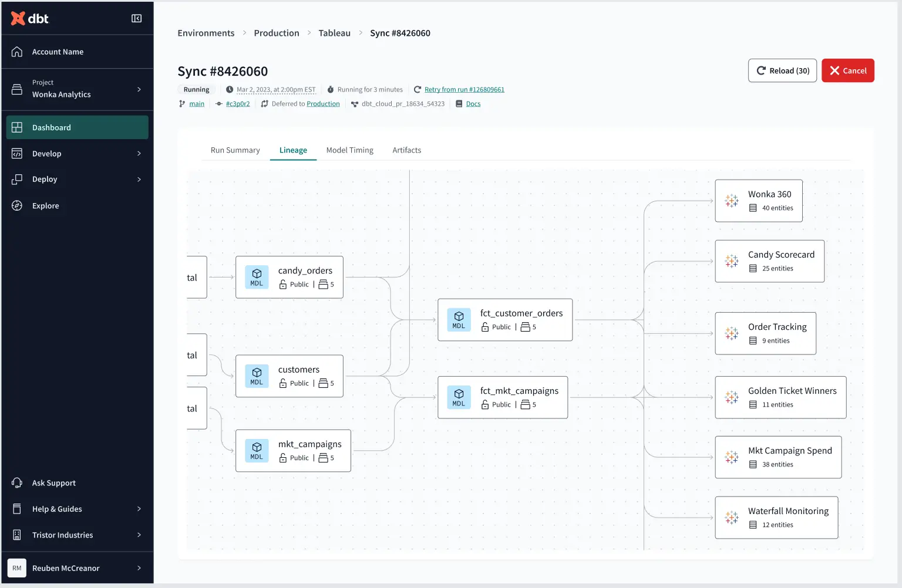Switch to the Run Summary tab

[x=235, y=150]
